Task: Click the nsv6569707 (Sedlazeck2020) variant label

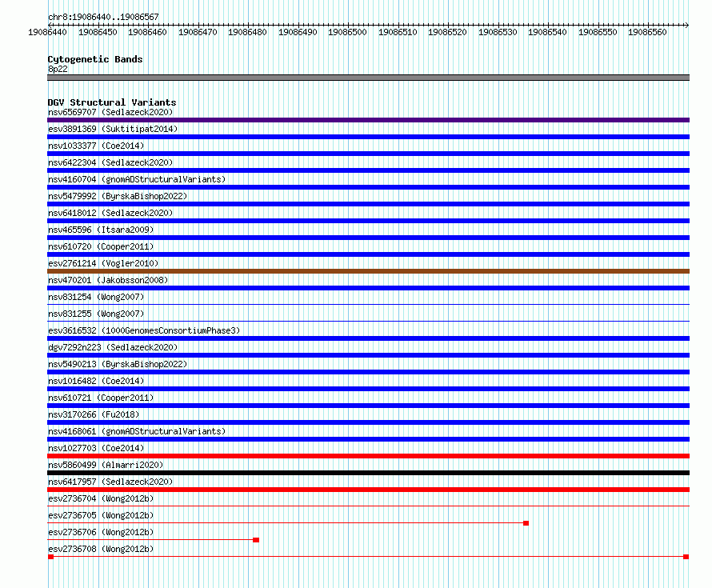Action: 110,112
